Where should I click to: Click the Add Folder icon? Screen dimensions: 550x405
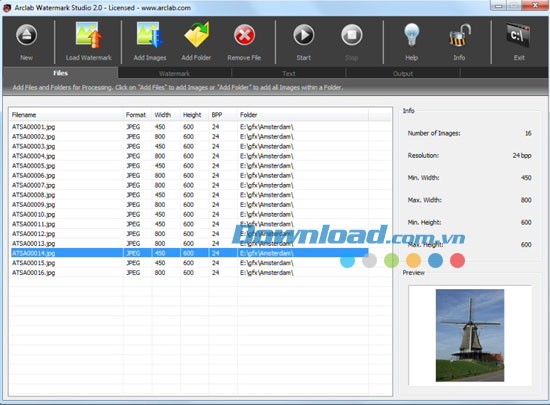197,35
